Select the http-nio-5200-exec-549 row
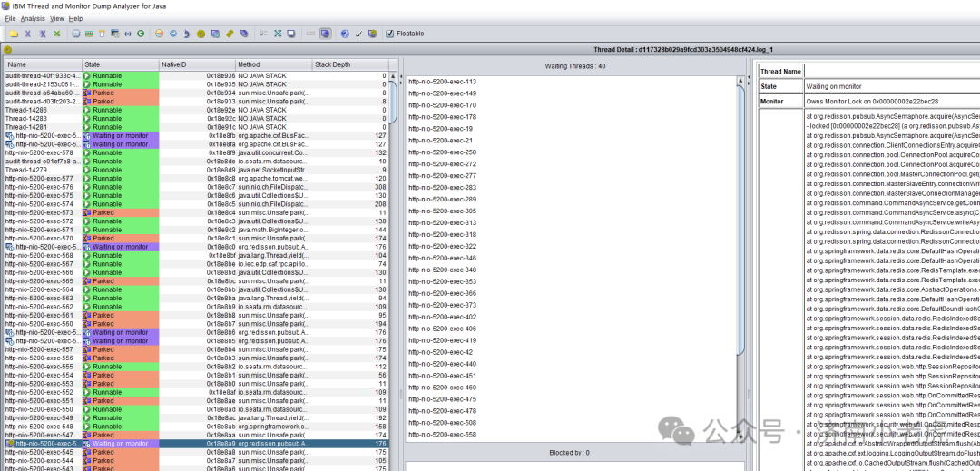980x471 pixels. [x=197, y=418]
